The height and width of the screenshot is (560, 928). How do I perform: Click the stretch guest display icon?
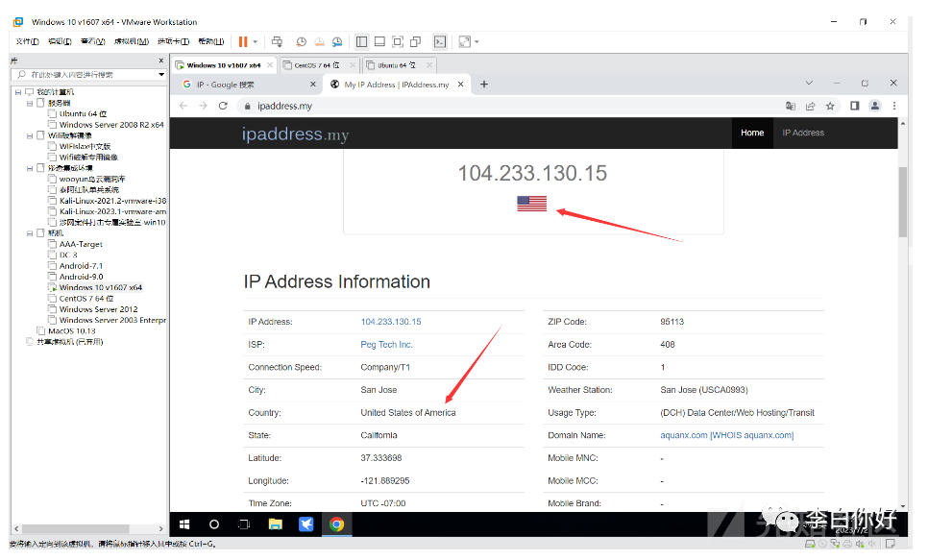click(465, 42)
